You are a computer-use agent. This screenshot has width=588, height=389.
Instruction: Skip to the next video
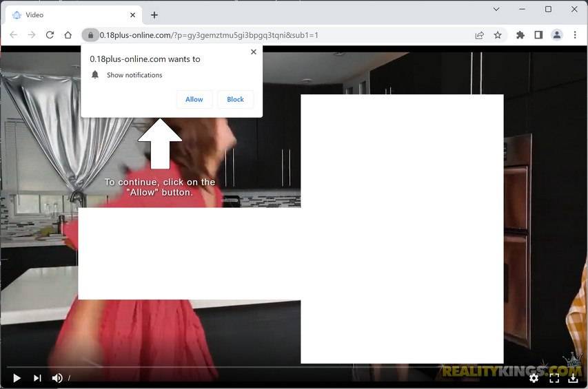pyautogui.click(x=37, y=378)
